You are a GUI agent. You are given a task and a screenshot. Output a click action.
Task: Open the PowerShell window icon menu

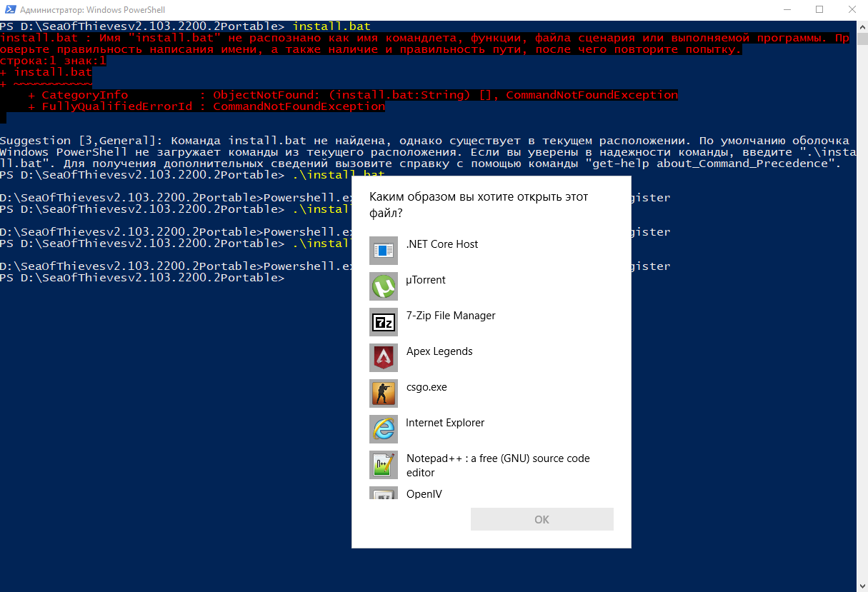point(10,10)
